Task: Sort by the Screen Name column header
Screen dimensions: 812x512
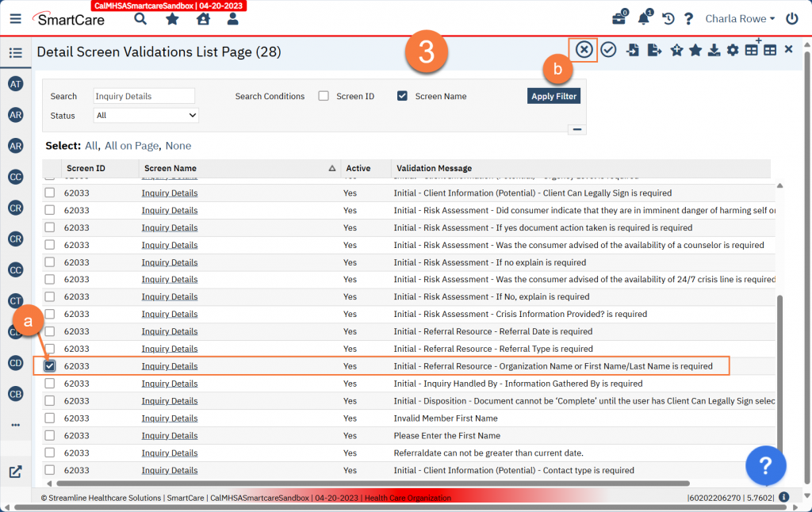Action: [x=170, y=168]
